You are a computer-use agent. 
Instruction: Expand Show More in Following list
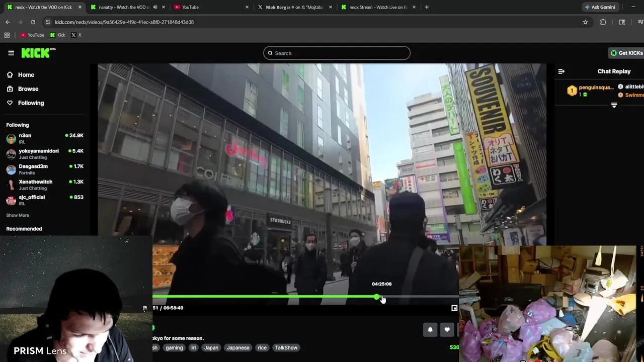(18, 215)
